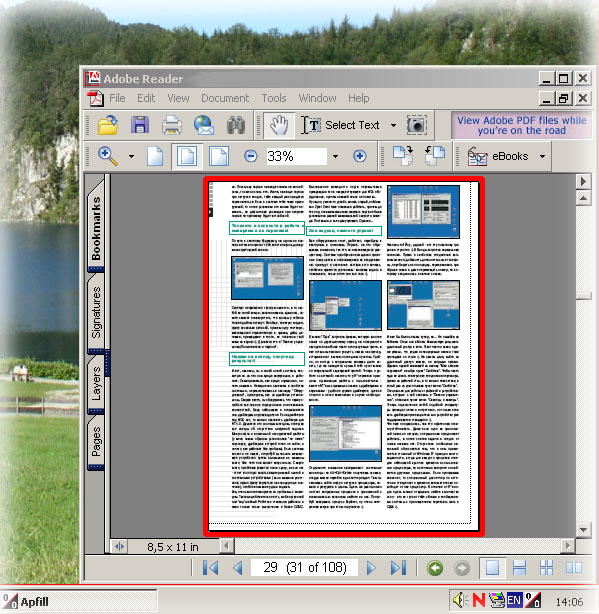Change EN keyboard language indicator
Image resolution: width=599 pixels, height=614 pixels.
point(514,600)
